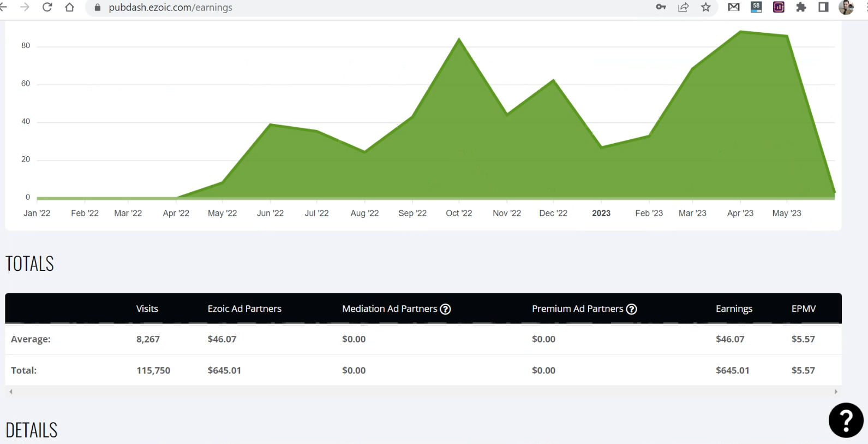Click Total row EPMV value $5.57

click(x=803, y=370)
